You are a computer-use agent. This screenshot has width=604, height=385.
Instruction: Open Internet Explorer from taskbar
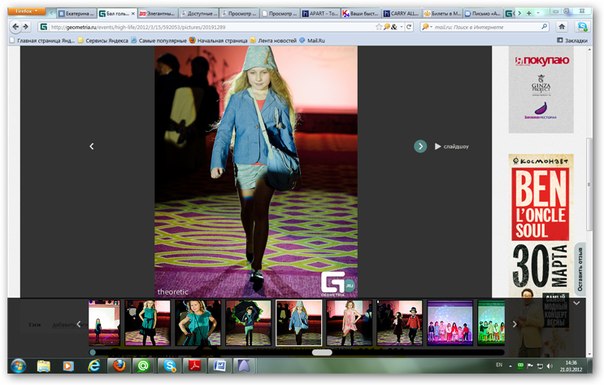[x=94, y=365]
